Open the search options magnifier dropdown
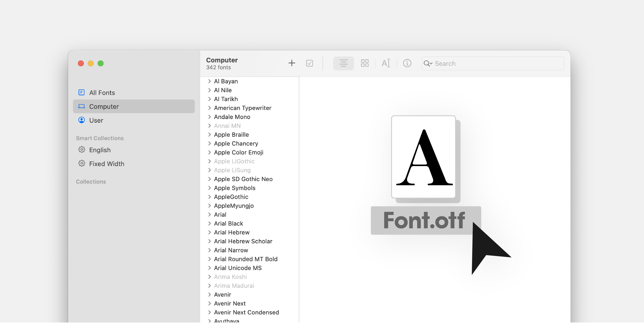Viewport: 644px width, 326px height. click(x=428, y=64)
